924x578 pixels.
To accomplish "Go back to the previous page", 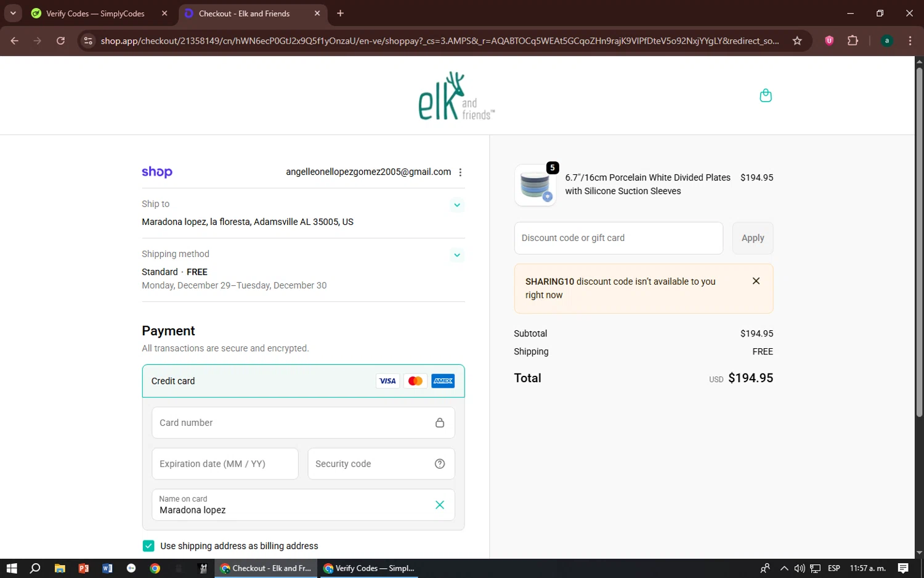I will point(15,41).
